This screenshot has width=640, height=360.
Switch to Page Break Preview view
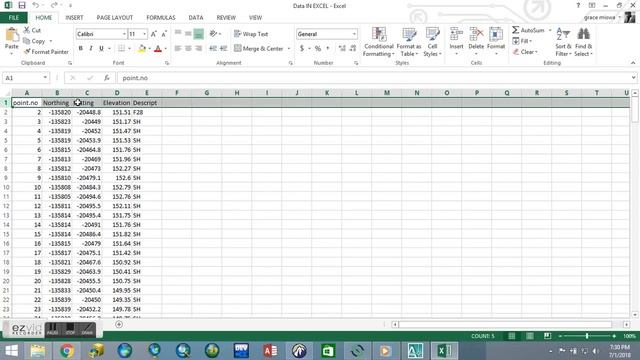547,336
